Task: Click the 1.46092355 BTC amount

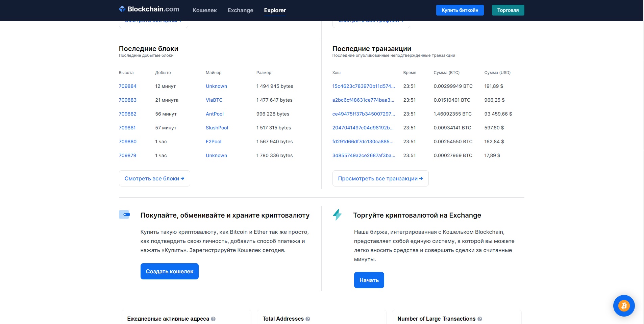Action: pos(453,114)
